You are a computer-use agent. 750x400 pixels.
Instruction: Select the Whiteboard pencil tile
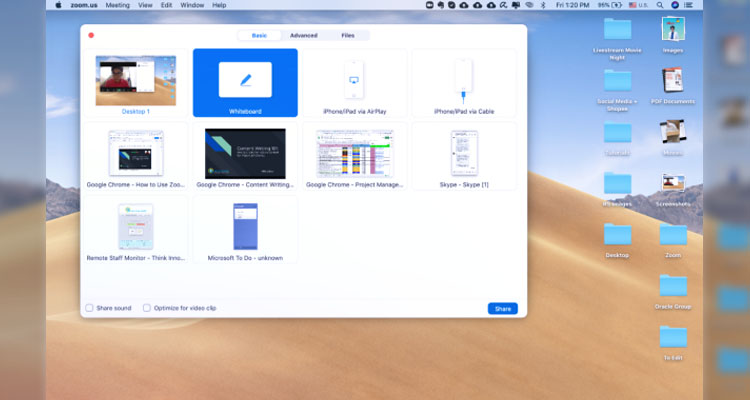(245, 83)
